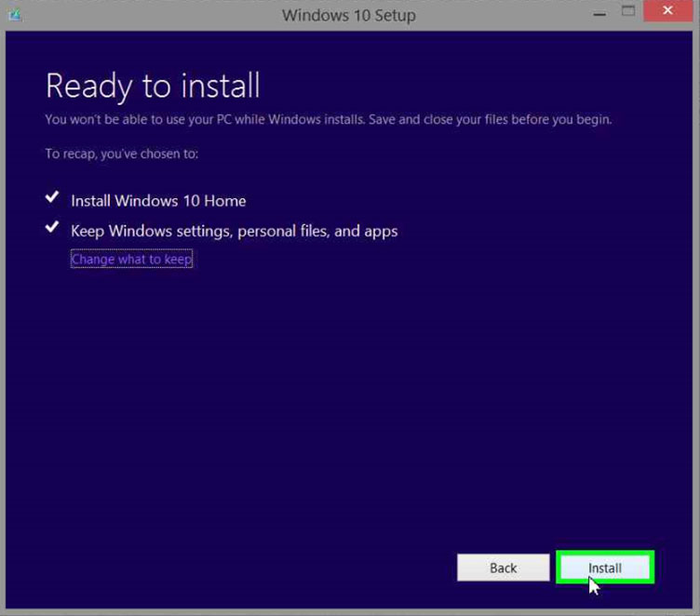Click the 'Ready to install' heading
Screen dimensions: 700x616
pyautogui.click(x=153, y=86)
